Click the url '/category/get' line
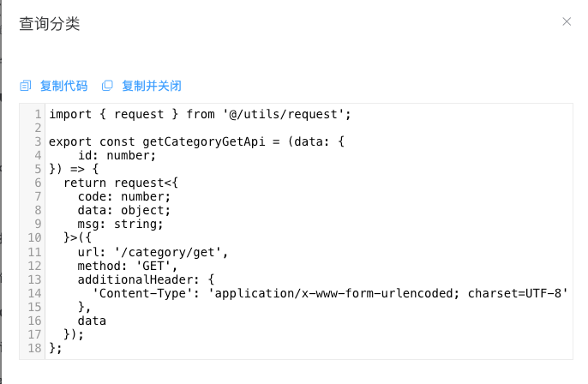 (x=153, y=252)
